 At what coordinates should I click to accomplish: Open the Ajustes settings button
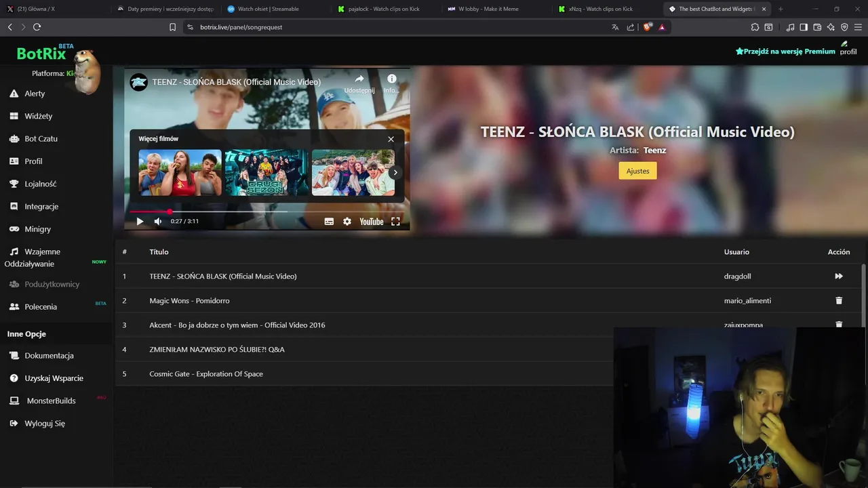637,171
